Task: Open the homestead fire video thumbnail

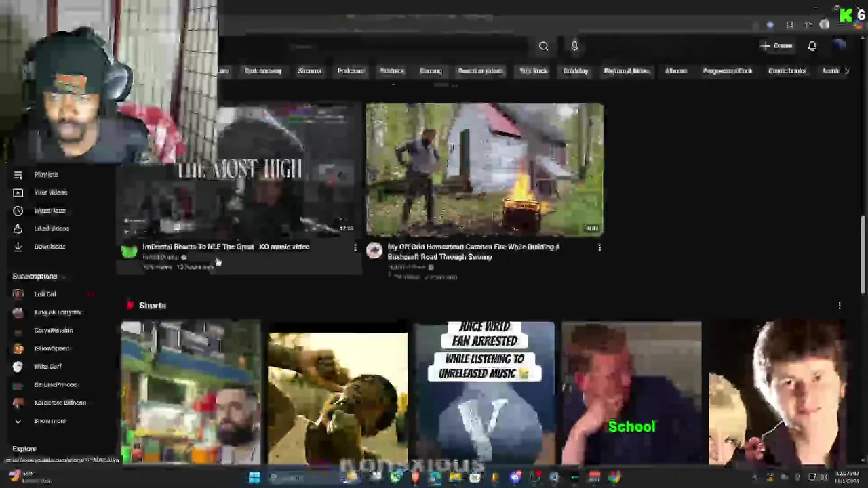Action: (485, 169)
